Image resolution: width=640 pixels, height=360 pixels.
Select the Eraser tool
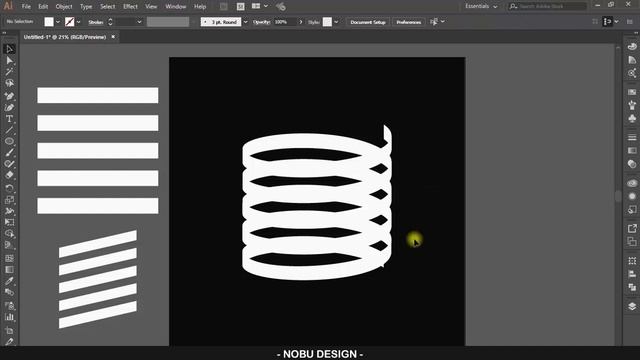pyautogui.click(x=9, y=175)
